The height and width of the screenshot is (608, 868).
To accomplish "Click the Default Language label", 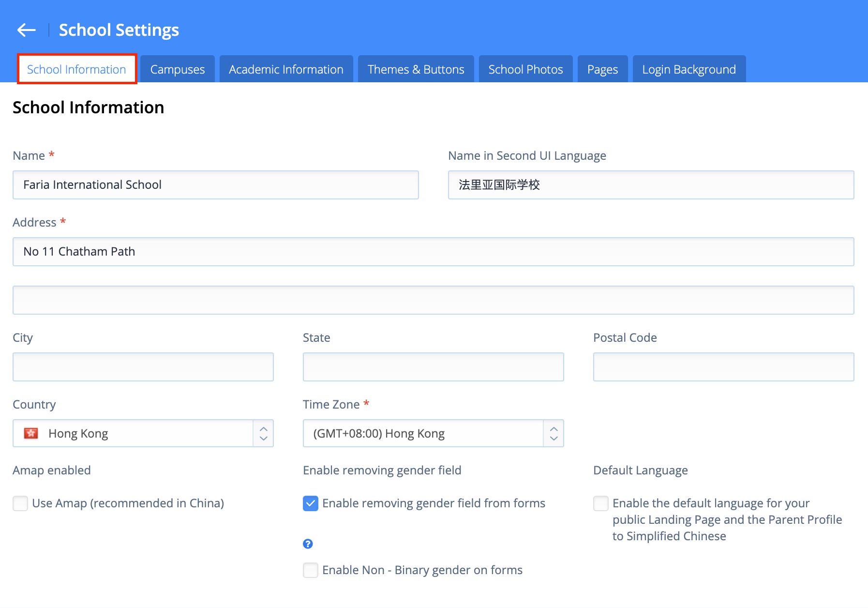I will [641, 471].
